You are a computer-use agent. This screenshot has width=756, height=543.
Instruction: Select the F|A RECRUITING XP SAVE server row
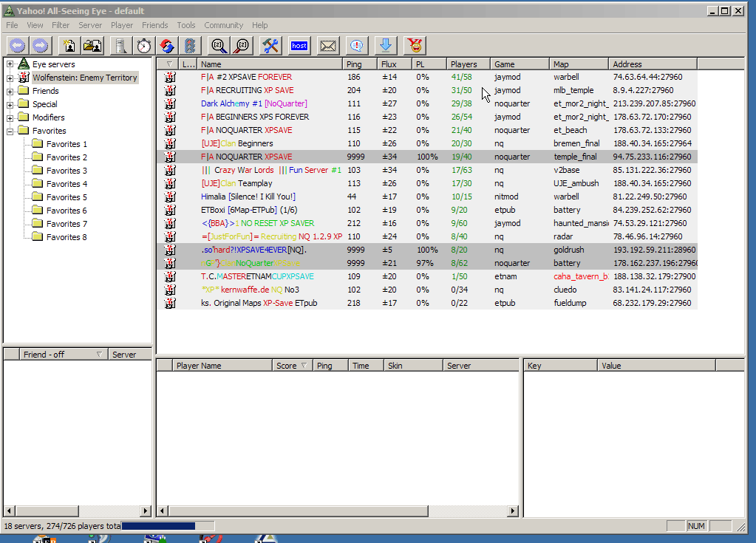click(427, 90)
